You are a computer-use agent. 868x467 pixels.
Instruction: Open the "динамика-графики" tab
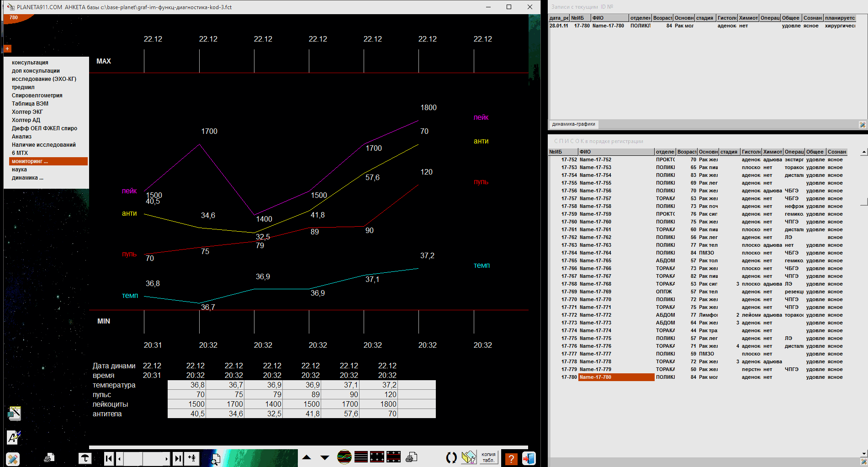tap(573, 124)
